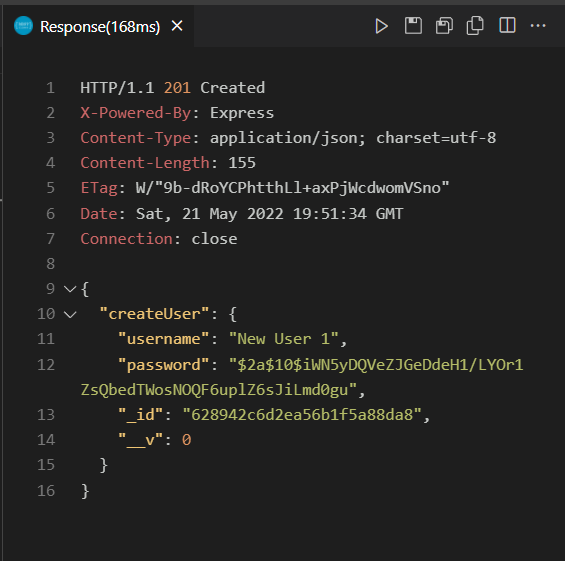Click the Content-Length value 155
This screenshot has width=565, height=561.
(242, 163)
